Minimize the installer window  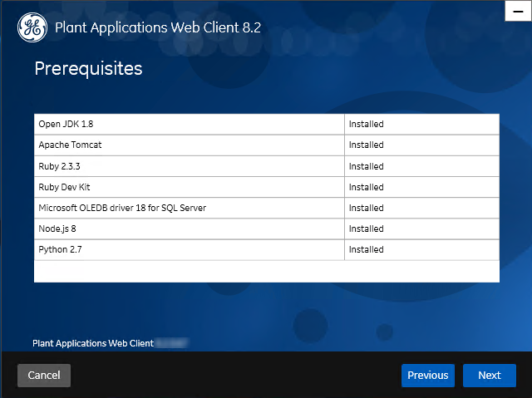[x=518, y=11]
